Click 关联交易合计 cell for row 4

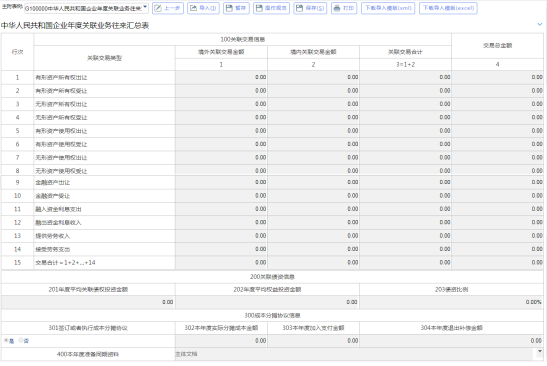tap(405, 118)
